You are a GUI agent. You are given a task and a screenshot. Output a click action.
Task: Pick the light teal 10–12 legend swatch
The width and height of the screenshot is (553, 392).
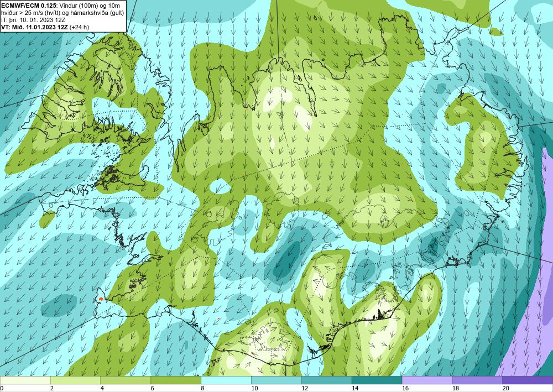click(x=276, y=380)
